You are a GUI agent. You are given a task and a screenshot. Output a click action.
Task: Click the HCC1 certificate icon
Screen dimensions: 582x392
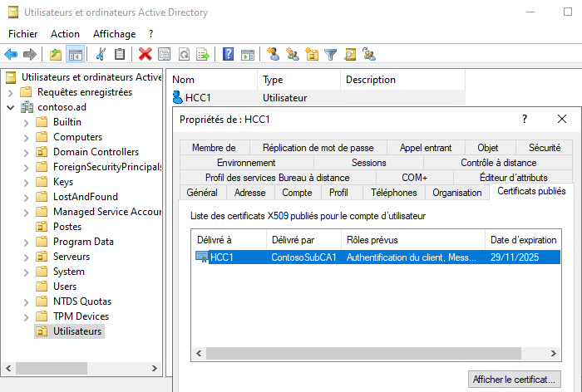tap(201, 257)
